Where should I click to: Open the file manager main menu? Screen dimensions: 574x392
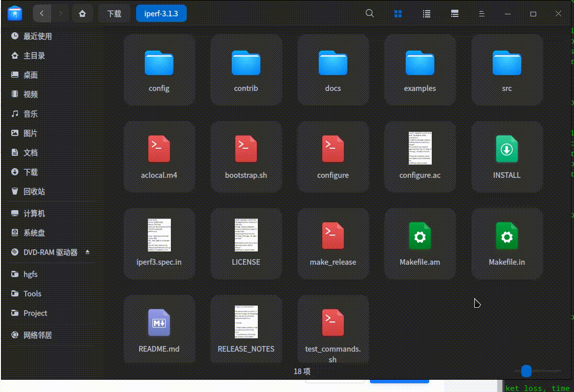[x=482, y=14]
